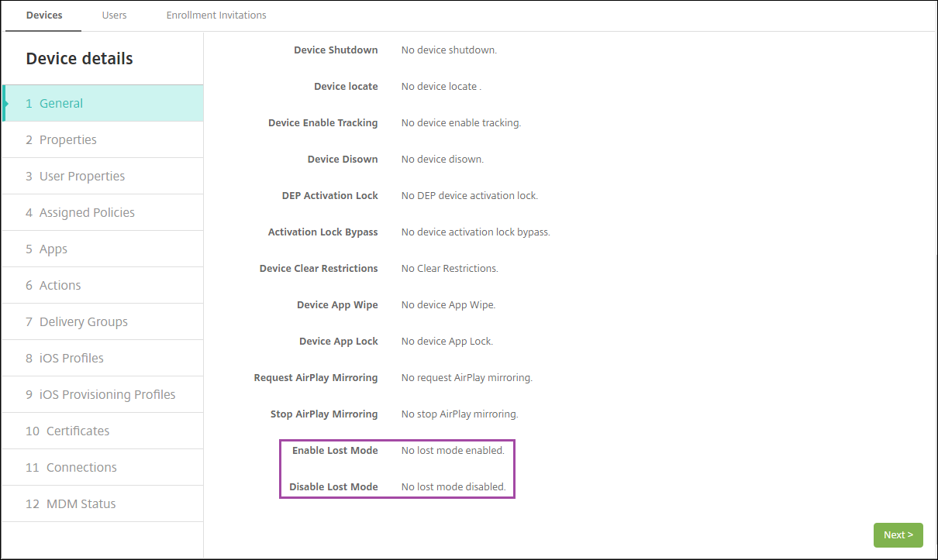Click the Device Shutdown status text
938x560 pixels.
point(449,50)
